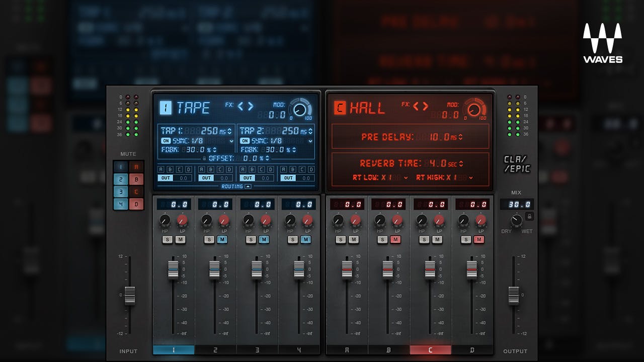Click the LP knob on delay channel 3
Viewport: 644px width, 362px height.
click(x=266, y=220)
